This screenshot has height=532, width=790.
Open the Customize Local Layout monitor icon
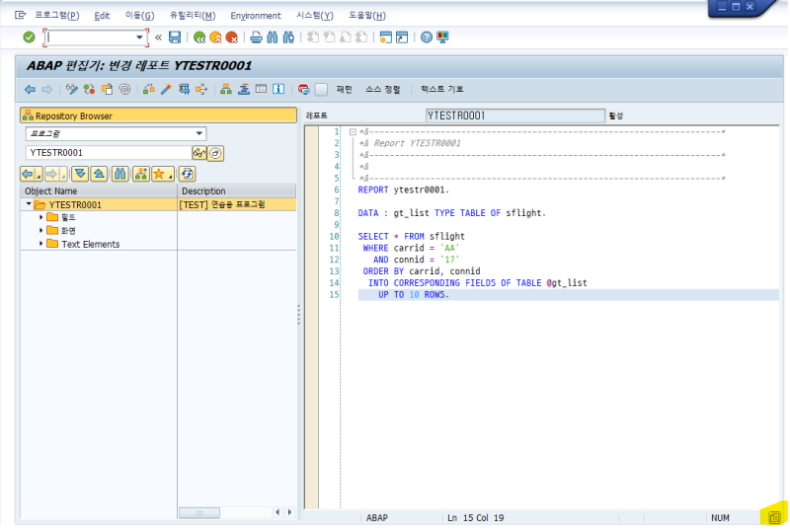point(442,38)
